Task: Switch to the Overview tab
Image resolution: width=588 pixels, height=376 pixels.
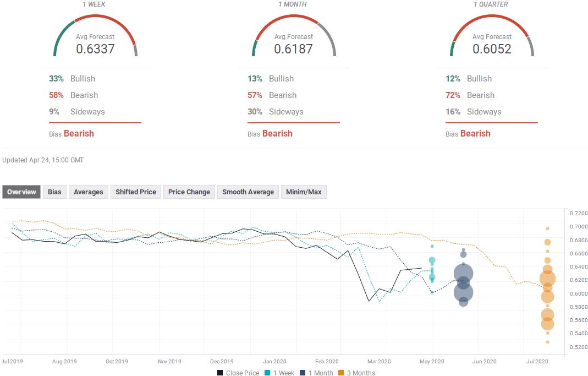Action: coord(21,192)
